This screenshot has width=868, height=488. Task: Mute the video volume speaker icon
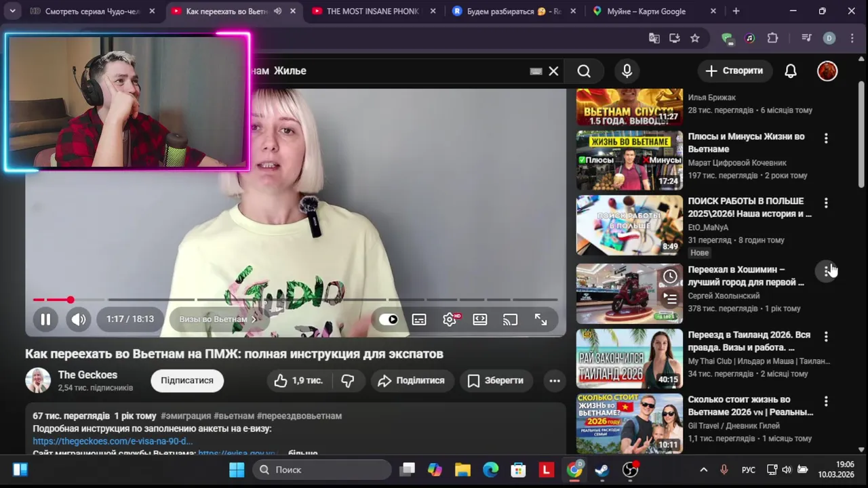(x=79, y=319)
